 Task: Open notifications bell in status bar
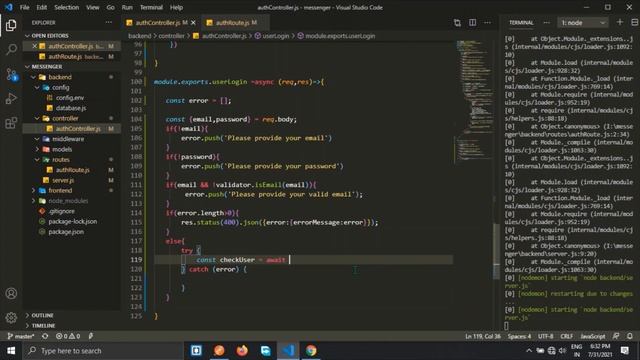click(x=630, y=336)
